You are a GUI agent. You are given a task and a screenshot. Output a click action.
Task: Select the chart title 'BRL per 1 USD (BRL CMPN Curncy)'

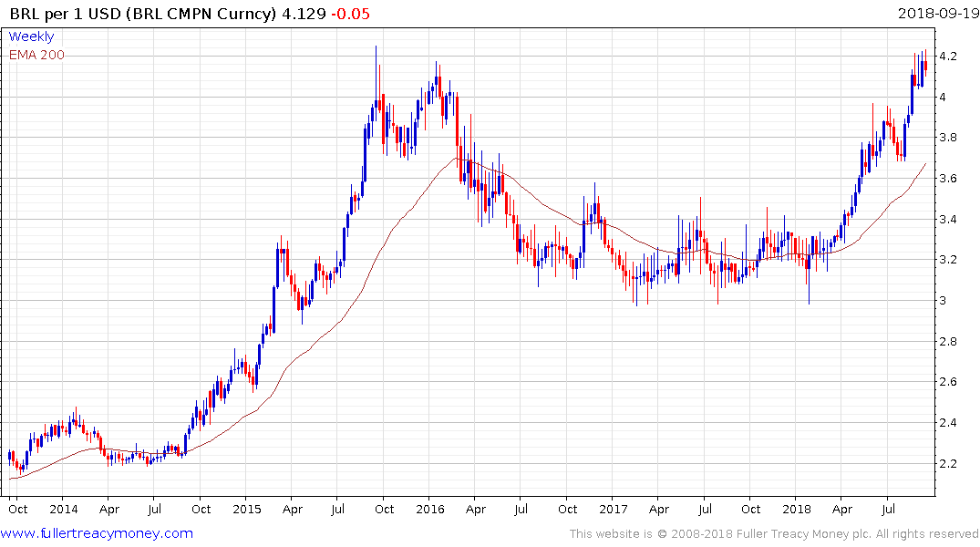pyautogui.click(x=142, y=14)
